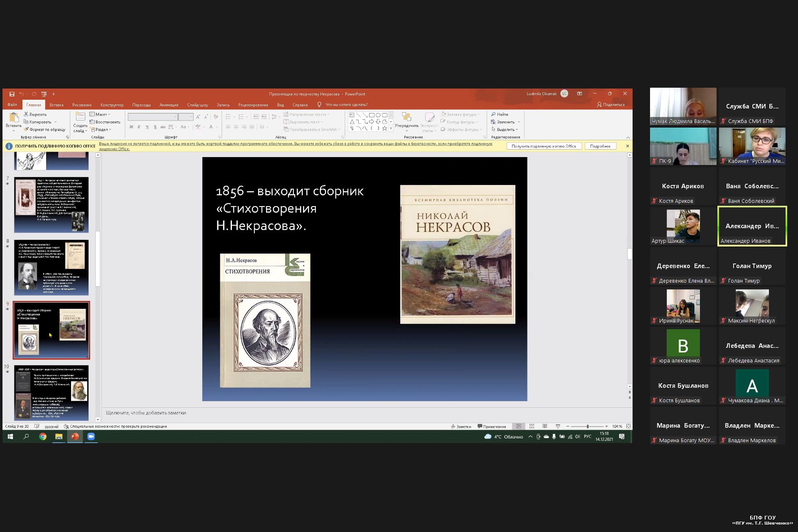Viewport: 798px width, 532px height.
Task: Start slideshow from beginning icon in title bar
Action: coord(44,94)
